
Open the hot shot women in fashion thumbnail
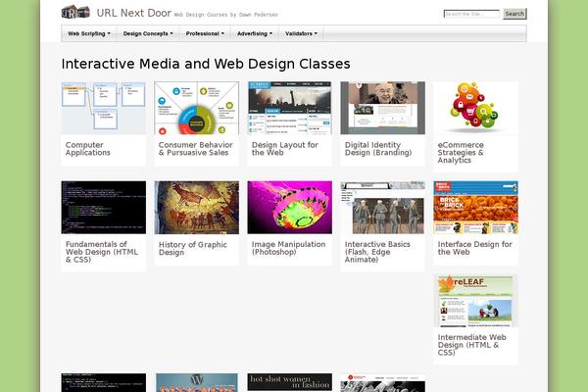coord(289,382)
